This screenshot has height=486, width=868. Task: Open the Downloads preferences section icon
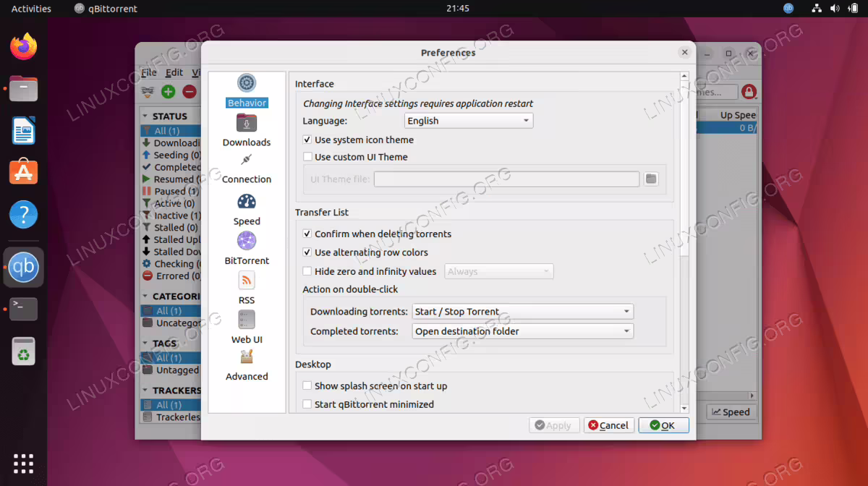[247, 123]
